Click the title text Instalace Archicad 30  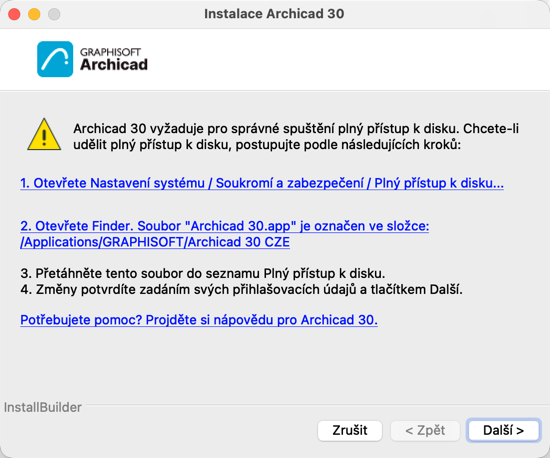click(x=274, y=14)
